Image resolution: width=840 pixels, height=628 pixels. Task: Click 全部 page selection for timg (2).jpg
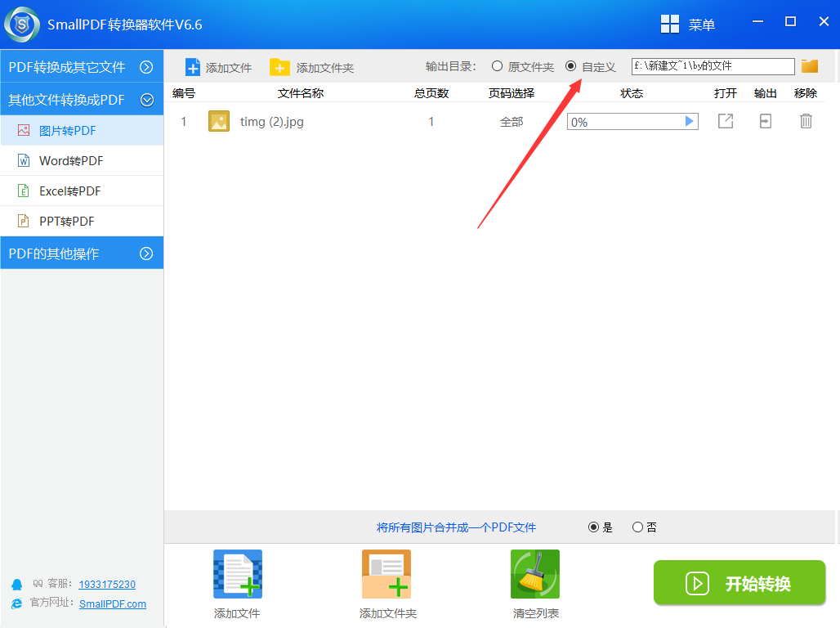pyautogui.click(x=512, y=123)
